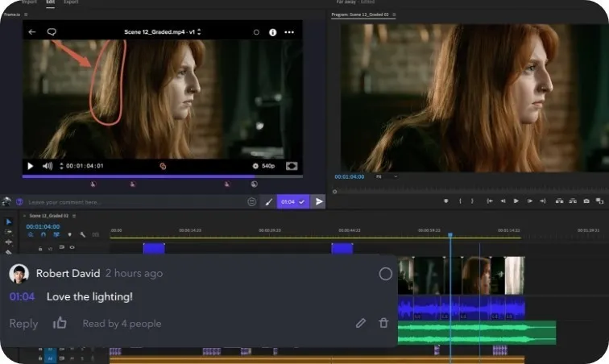Viewport: 609px width, 364px height.
Task: Enter fullscreen in the Frame.io player
Action: coord(292,166)
